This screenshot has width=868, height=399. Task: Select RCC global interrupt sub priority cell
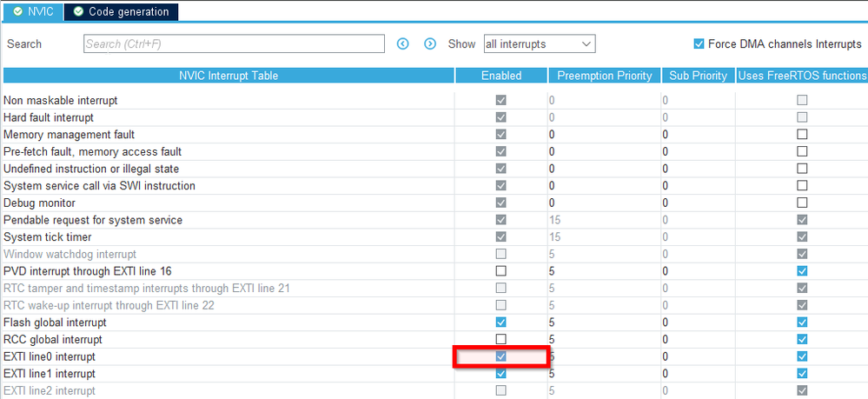tap(698, 339)
